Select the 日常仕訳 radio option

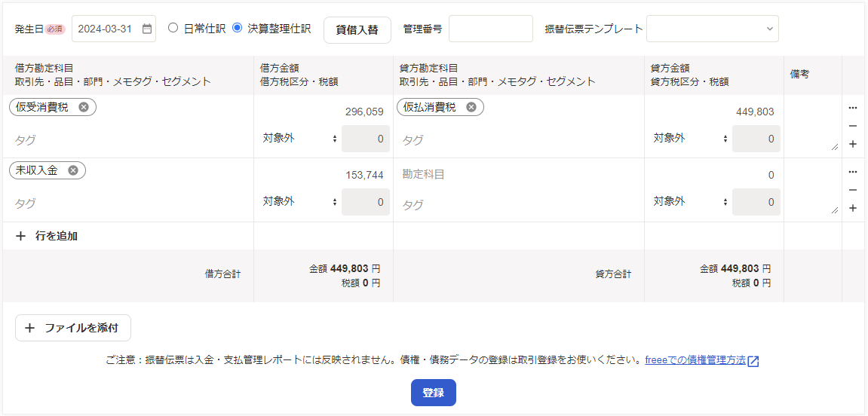click(x=173, y=28)
